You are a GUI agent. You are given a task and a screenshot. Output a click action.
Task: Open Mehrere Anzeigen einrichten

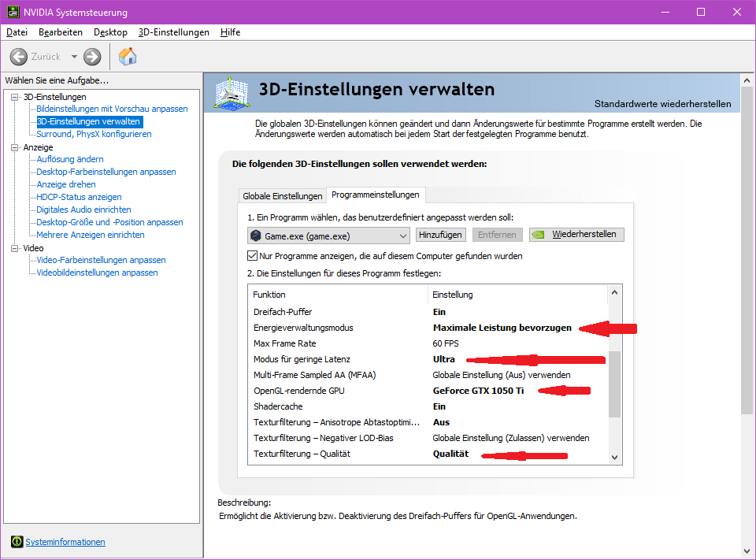[x=91, y=235]
